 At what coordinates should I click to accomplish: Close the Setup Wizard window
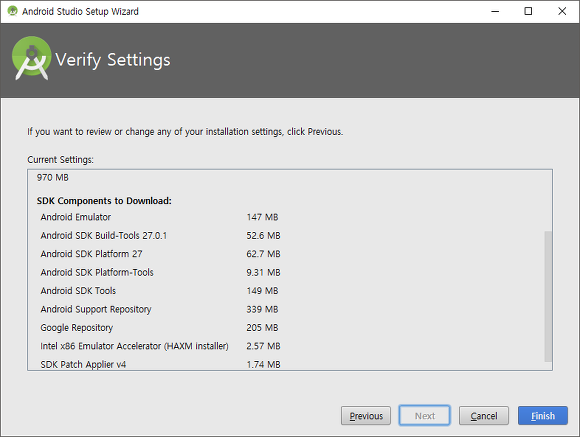[562, 11]
